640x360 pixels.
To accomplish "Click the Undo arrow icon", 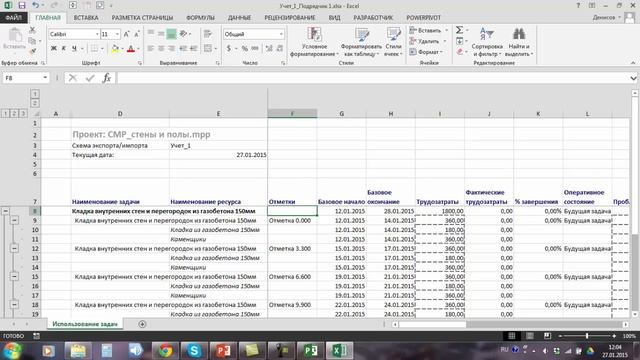I will click(36, 6).
